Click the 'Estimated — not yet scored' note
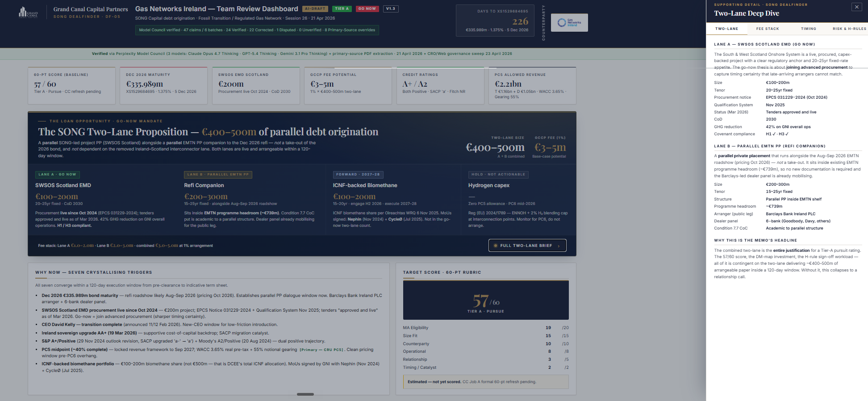This screenshot has height=401, width=868. [486, 382]
